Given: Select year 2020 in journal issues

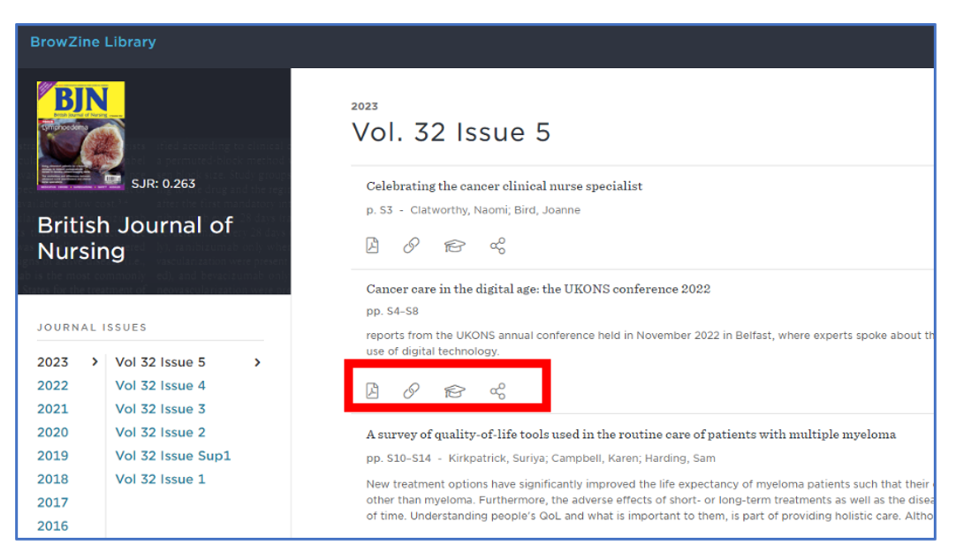Looking at the screenshot, I should pos(52,432).
